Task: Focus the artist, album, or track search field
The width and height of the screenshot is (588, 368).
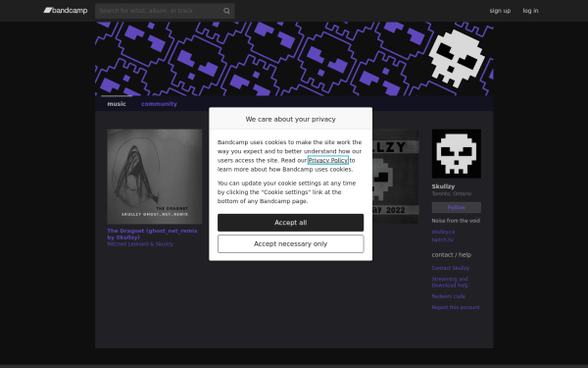Action: [165, 11]
